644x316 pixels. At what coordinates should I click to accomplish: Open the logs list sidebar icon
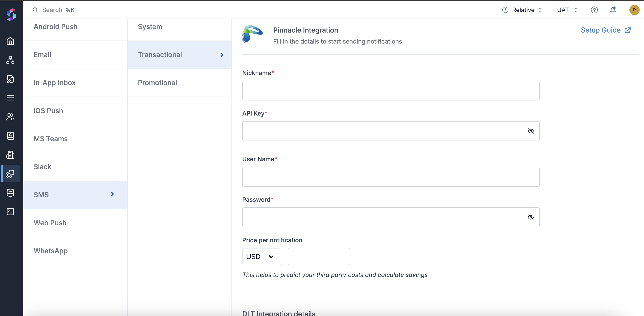pyautogui.click(x=10, y=98)
